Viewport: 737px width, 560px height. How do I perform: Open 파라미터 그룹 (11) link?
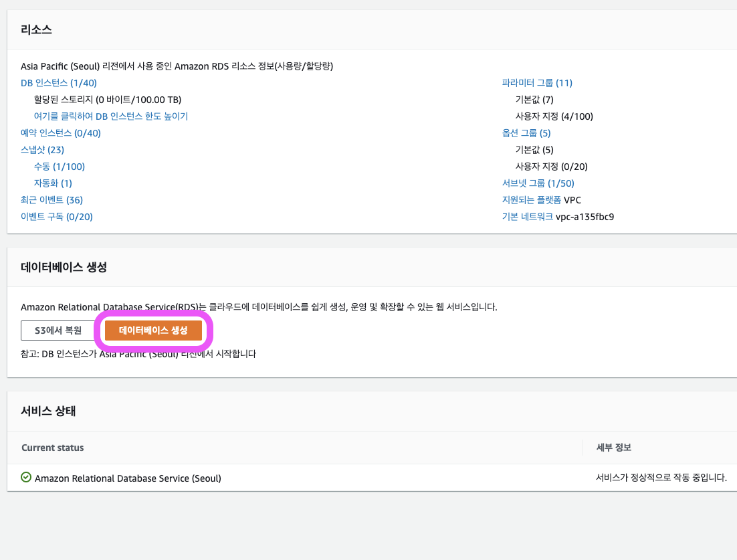point(537,83)
